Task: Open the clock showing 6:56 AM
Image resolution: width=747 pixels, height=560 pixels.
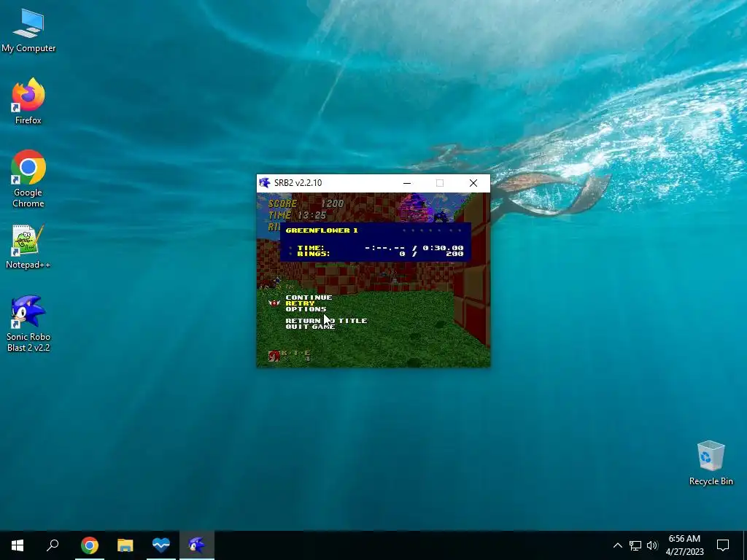Action: click(x=684, y=545)
